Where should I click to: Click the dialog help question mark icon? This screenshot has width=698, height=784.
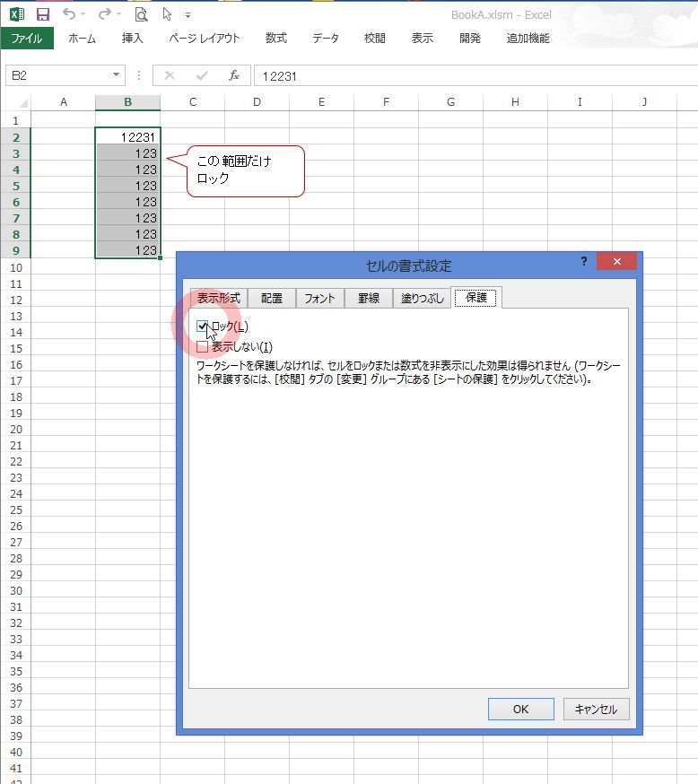click(584, 261)
